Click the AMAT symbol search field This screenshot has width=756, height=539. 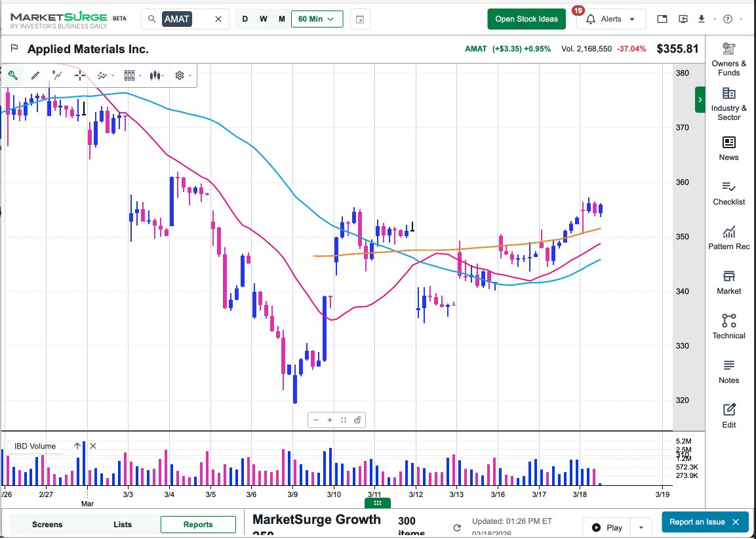pos(186,19)
